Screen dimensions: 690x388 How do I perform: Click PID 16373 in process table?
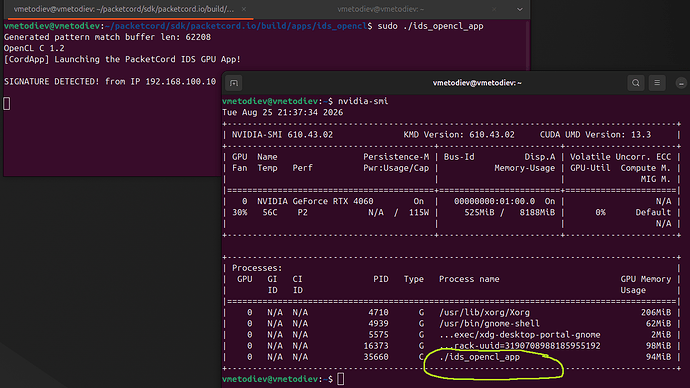point(376,346)
